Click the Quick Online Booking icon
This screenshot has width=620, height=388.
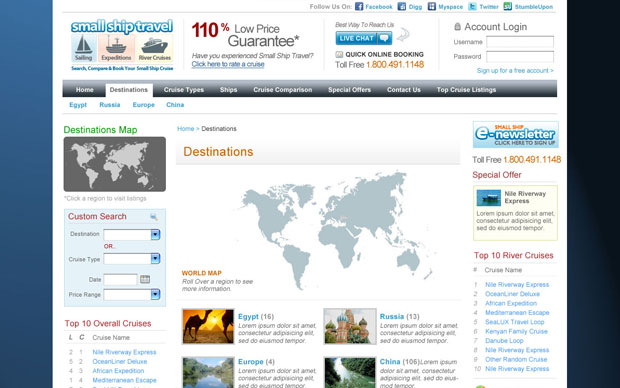(339, 54)
